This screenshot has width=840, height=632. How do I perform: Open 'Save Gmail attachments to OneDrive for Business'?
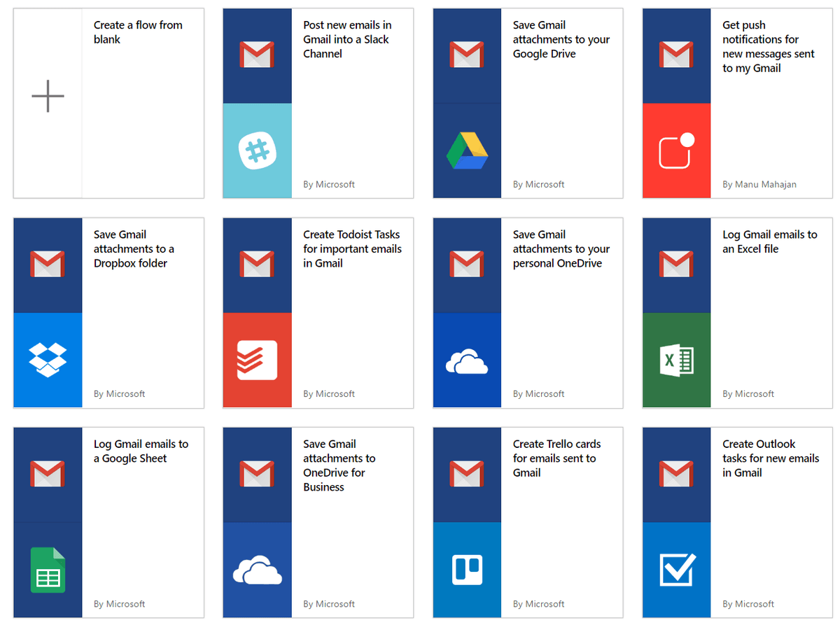click(339, 465)
